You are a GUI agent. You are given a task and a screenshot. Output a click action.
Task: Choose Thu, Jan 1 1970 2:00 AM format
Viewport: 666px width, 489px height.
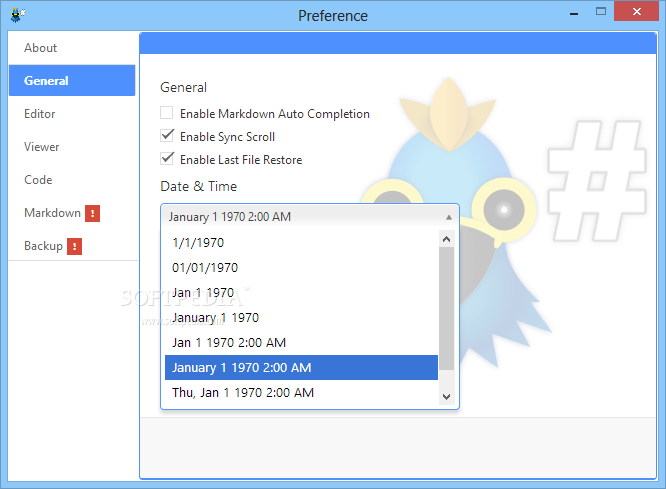[301, 393]
